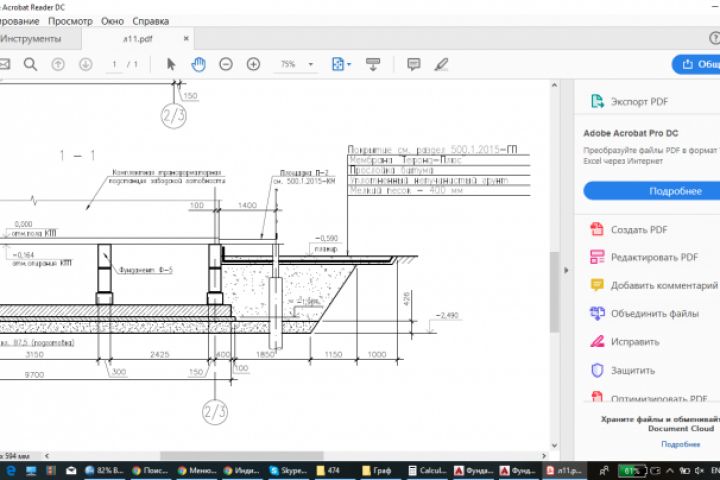The width and height of the screenshot is (720, 480).
Task: Select the Hand pan tool
Action: click(198, 64)
